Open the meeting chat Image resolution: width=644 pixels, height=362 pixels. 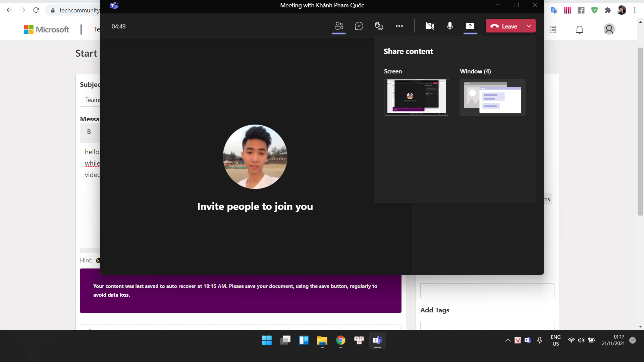[x=359, y=26]
